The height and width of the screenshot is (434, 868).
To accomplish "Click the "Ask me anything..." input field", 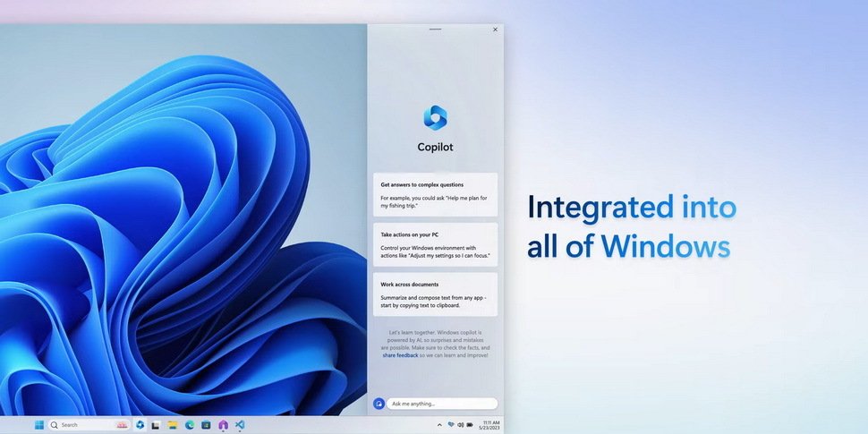I will [442, 404].
